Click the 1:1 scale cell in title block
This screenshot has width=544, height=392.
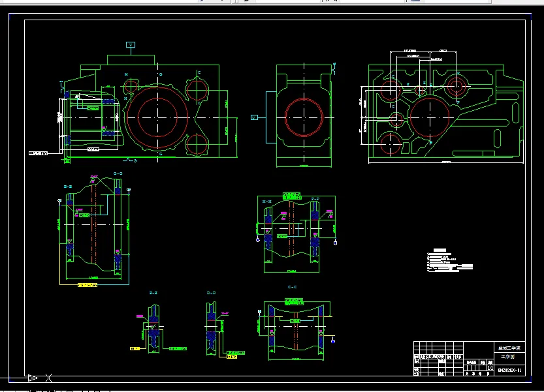490,368
